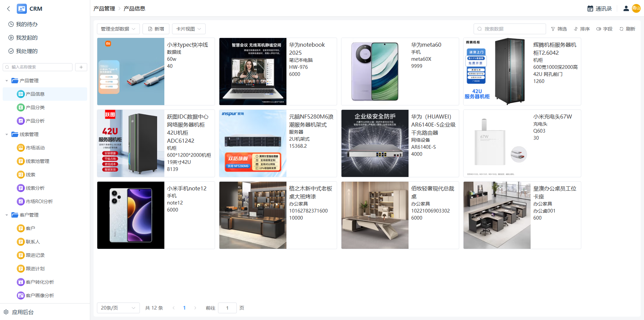Select page number 1 in pagination
The height and width of the screenshot is (320, 644).
pyautogui.click(x=184, y=308)
